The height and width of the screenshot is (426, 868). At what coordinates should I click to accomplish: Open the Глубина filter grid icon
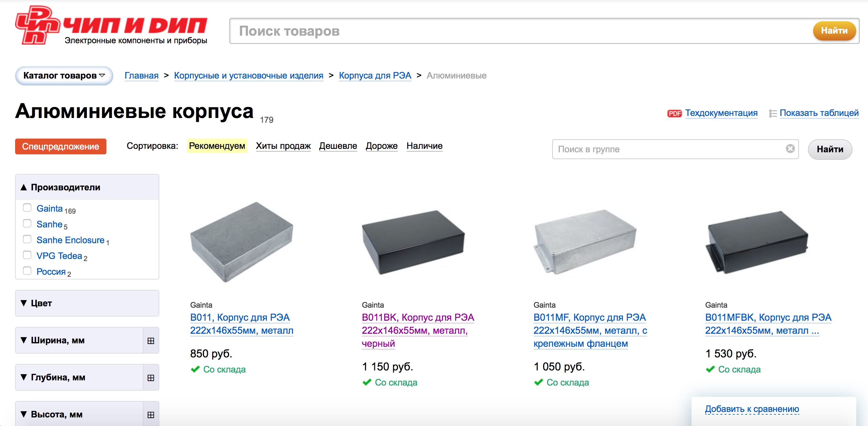pyautogui.click(x=151, y=378)
